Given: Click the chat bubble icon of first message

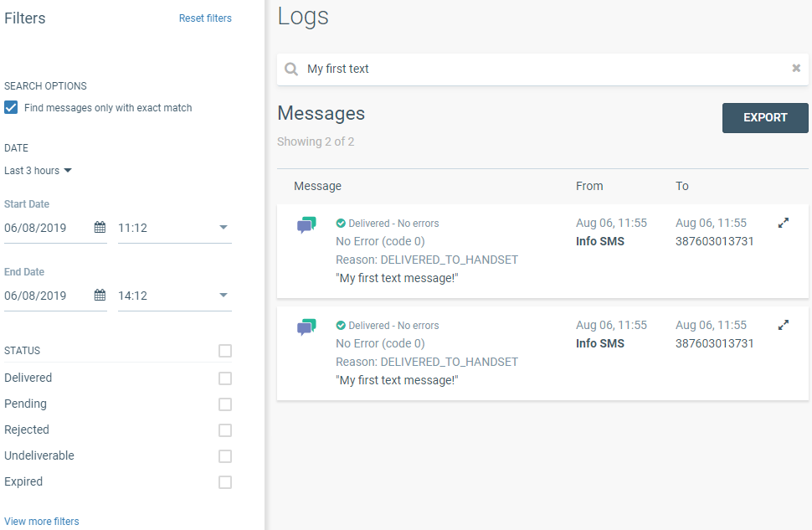Looking at the screenshot, I should tap(306, 225).
